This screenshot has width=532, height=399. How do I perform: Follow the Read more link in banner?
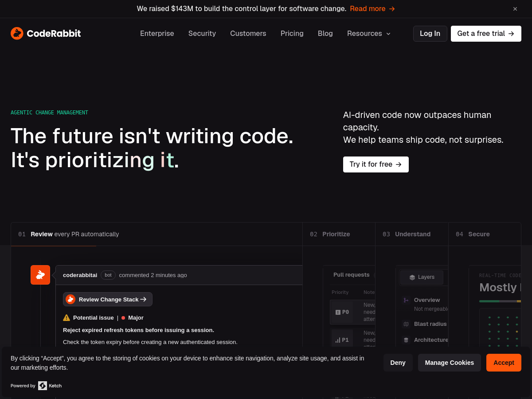click(x=372, y=9)
